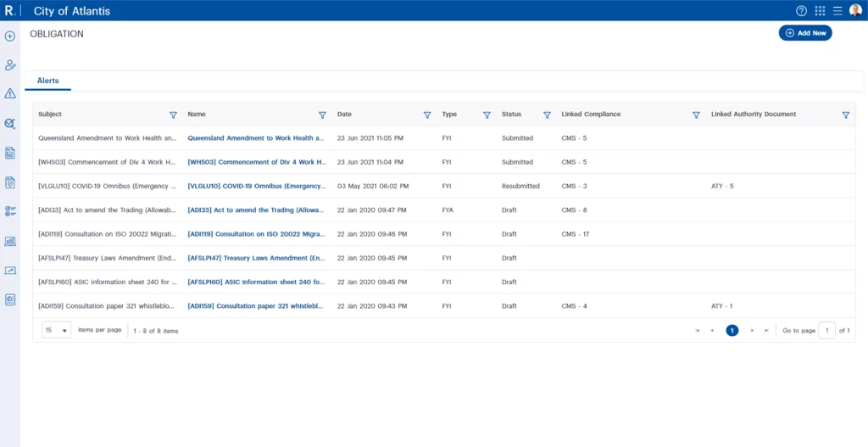
Task: Switch to the Alerts tab
Action: 47,81
